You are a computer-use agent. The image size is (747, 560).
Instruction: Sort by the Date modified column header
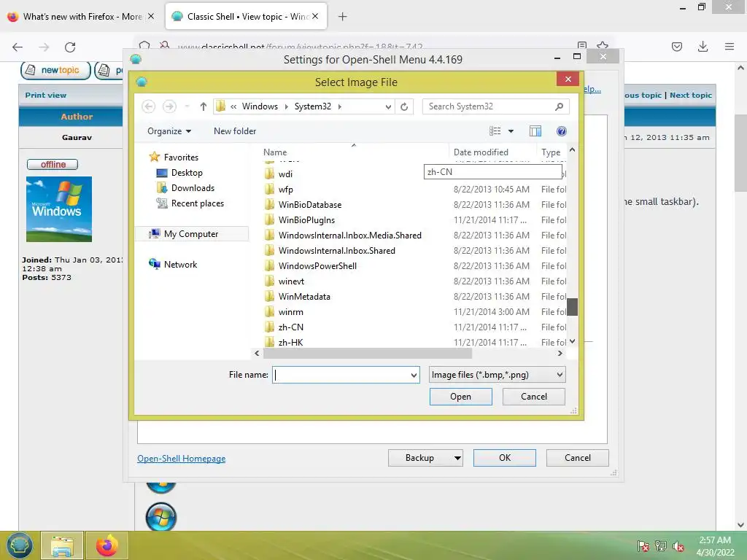[481, 152]
